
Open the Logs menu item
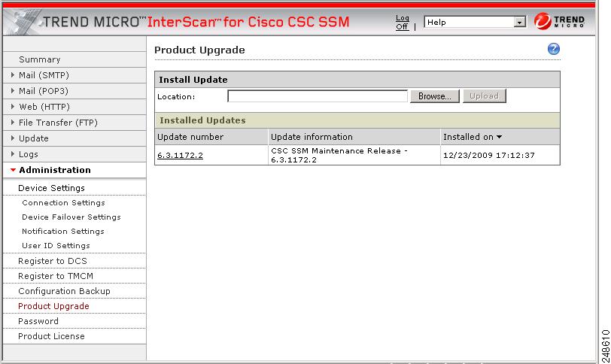pos(29,154)
